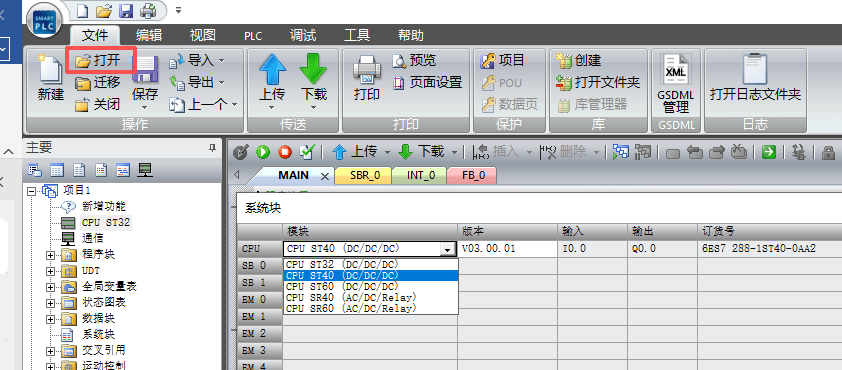842x370 pixels.
Task: Switch to PLC ribbon tab
Action: (253, 36)
